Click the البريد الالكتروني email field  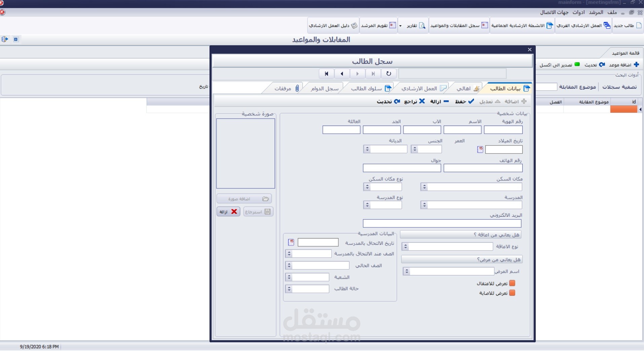(x=442, y=223)
